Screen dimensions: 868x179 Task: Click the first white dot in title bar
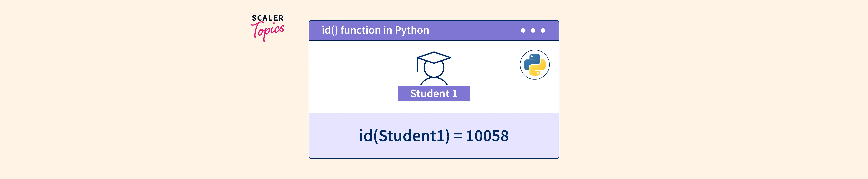click(x=523, y=30)
